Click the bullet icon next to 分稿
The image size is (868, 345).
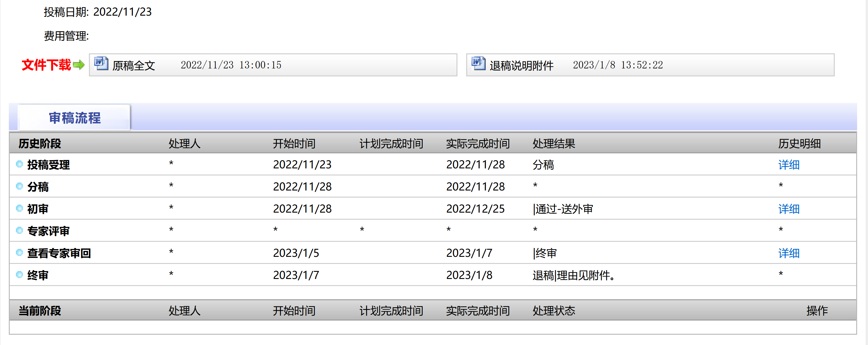pyautogui.click(x=19, y=186)
